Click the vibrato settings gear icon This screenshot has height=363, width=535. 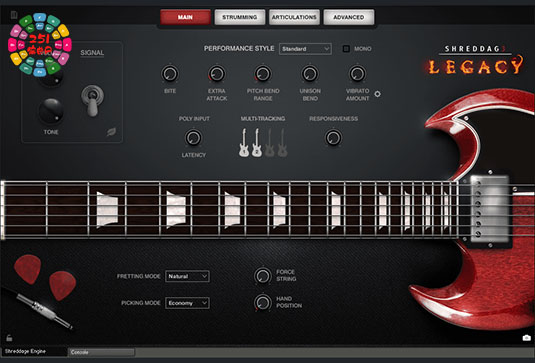pyautogui.click(x=377, y=94)
